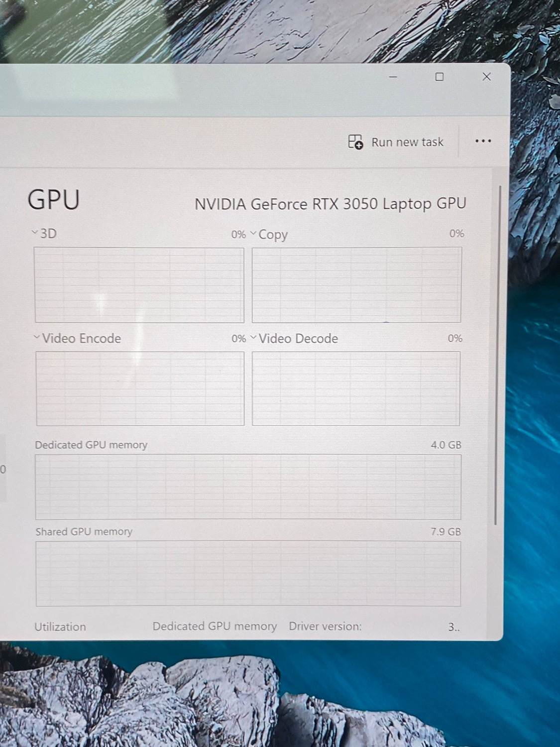This screenshot has width=560, height=747.
Task: Click the Utilization label at bottom
Action: (x=60, y=627)
